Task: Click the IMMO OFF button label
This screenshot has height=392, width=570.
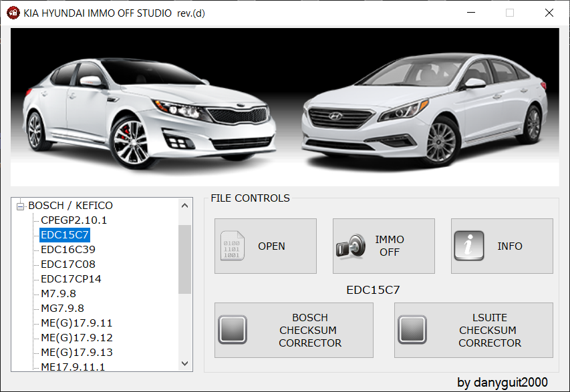Action: (390, 246)
